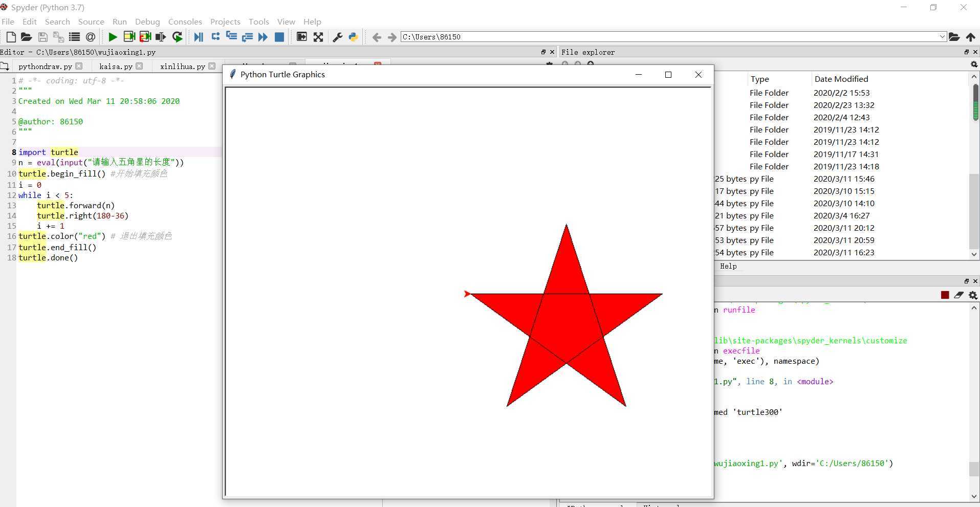This screenshot has height=507, width=980.
Task: Open console options gear icon
Action: pos(973,295)
